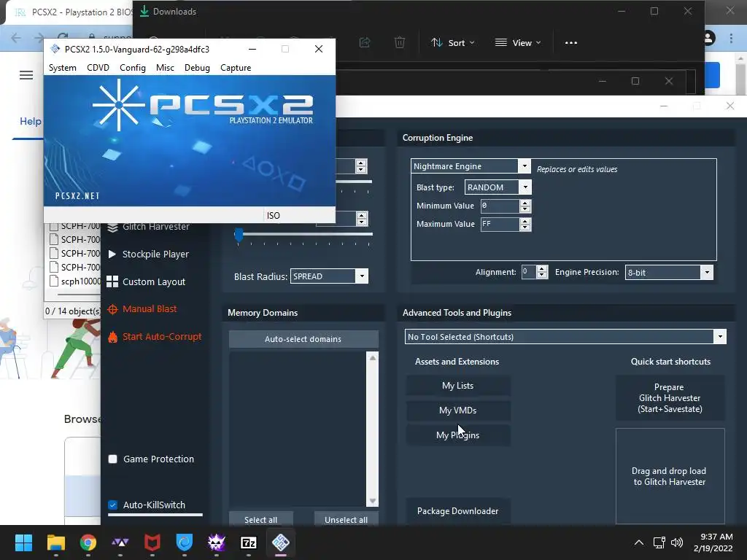Image resolution: width=747 pixels, height=560 pixels.
Task: Click Drag and drop load to Glitch Harvester area
Action: tap(670, 476)
